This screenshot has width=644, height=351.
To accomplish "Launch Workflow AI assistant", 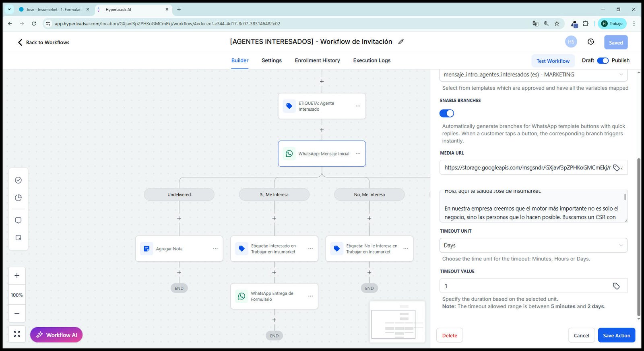I will point(56,335).
